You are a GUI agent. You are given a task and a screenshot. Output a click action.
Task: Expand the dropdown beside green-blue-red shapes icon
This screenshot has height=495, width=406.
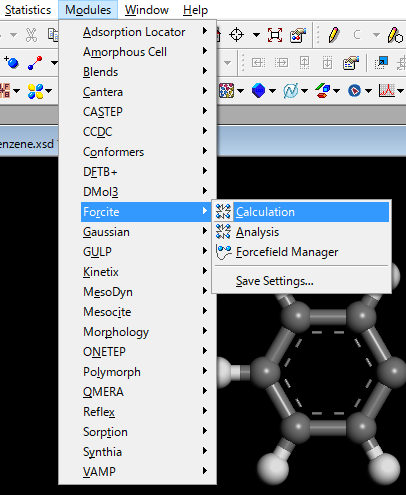click(336, 91)
